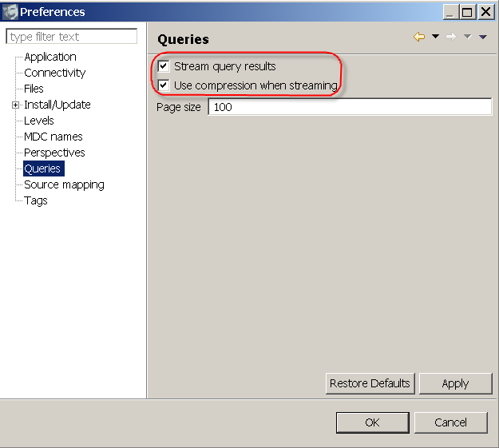Click the Restore Defaults button
This screenshot has height=448, width=499.
[x=370, y=383]
